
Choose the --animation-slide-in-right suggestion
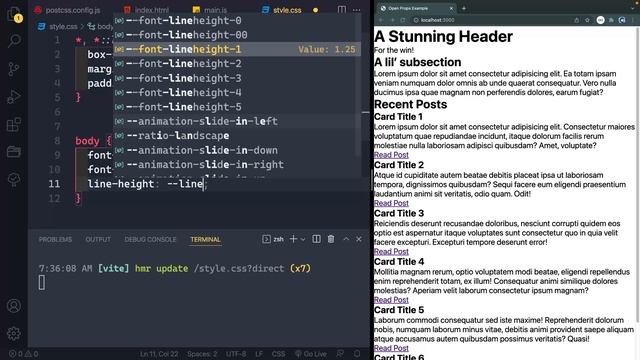(237, 164)
